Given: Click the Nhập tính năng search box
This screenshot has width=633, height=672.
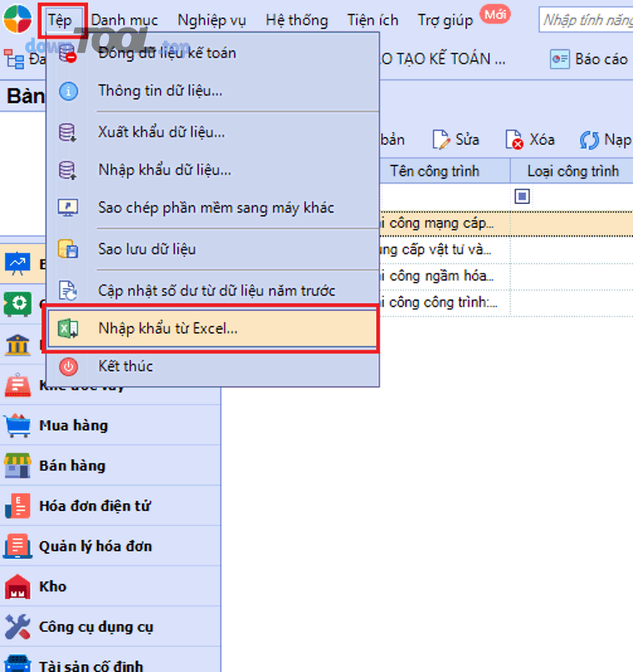Looking at the screenshot, I should tap(591, 20).
